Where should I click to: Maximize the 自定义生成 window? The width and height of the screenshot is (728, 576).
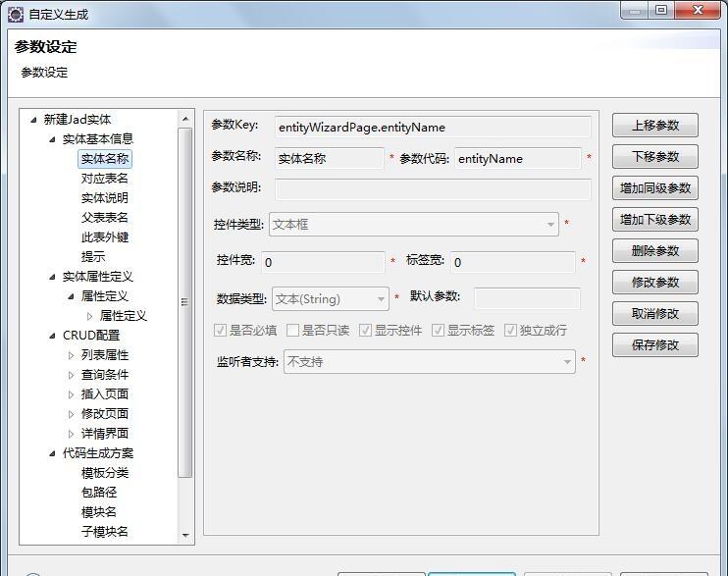(661, 10)
